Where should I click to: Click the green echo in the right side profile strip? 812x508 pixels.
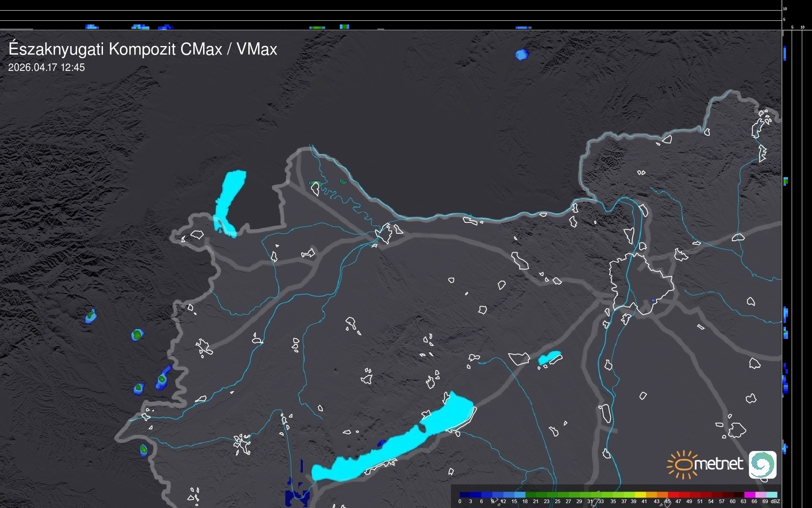point(786,180)
